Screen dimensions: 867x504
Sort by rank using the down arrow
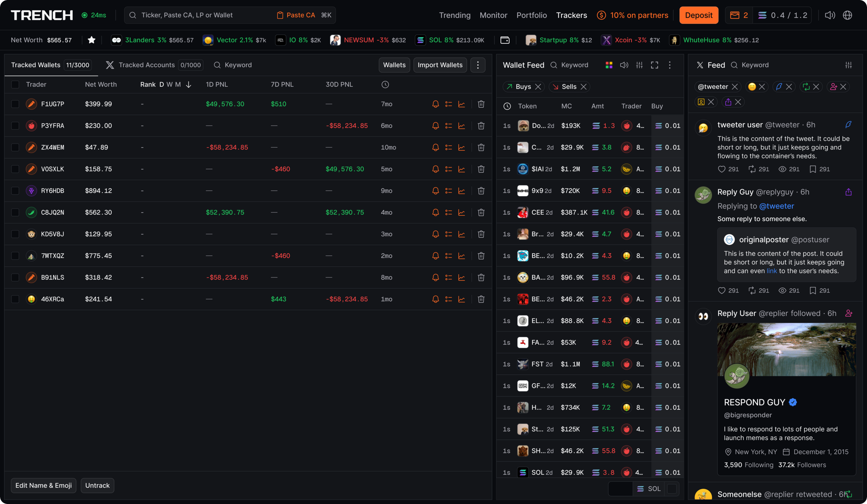[188, 85]
